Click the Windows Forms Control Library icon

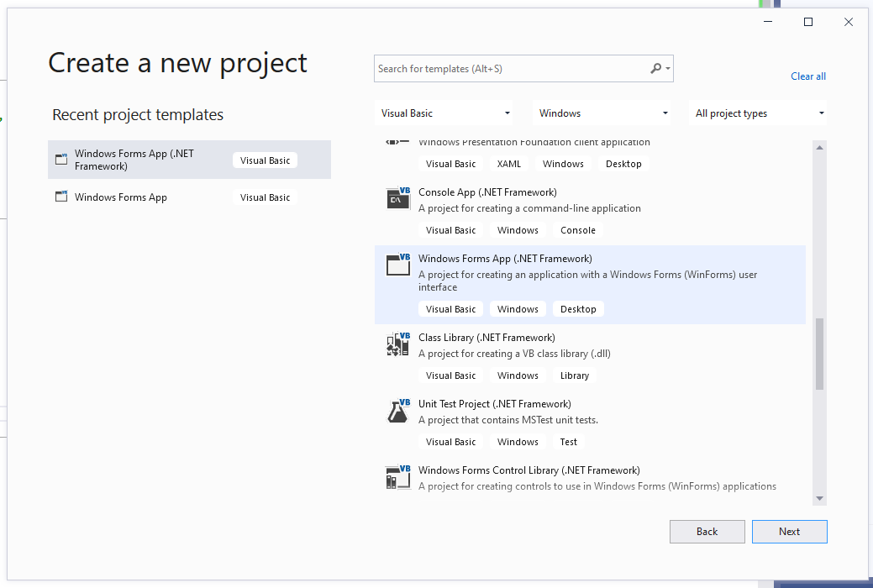[397, 476]
